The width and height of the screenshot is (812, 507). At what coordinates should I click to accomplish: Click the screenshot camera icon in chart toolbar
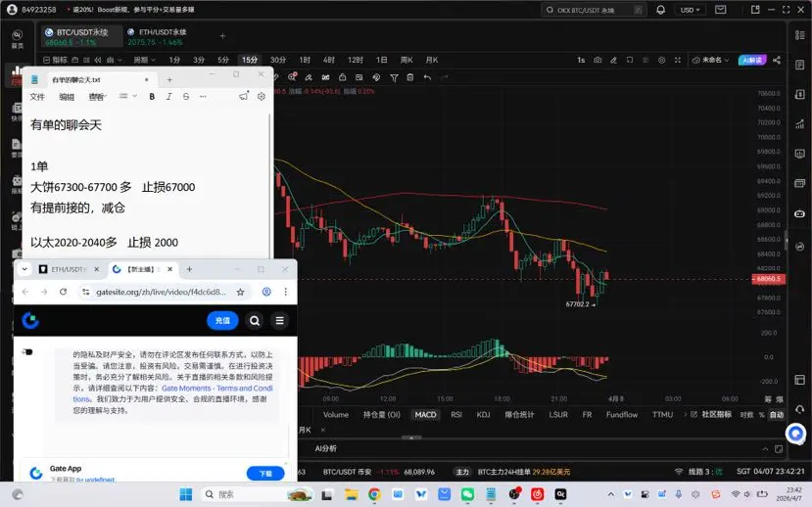point(597,60)
